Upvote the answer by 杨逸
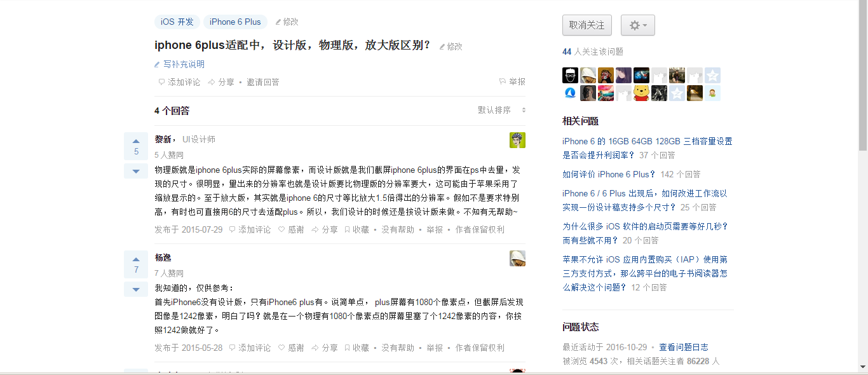 [136, 264]
